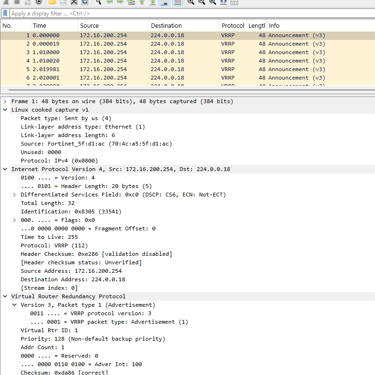375x375 pixels.
Task: Click the Resize columns toolbar icon
Action: [x=224, y=2]
